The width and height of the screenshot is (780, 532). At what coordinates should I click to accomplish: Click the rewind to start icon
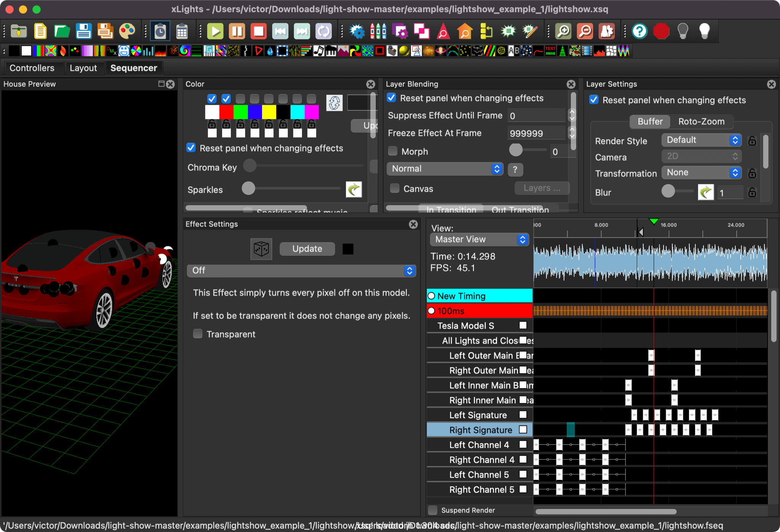coord(280,31)
